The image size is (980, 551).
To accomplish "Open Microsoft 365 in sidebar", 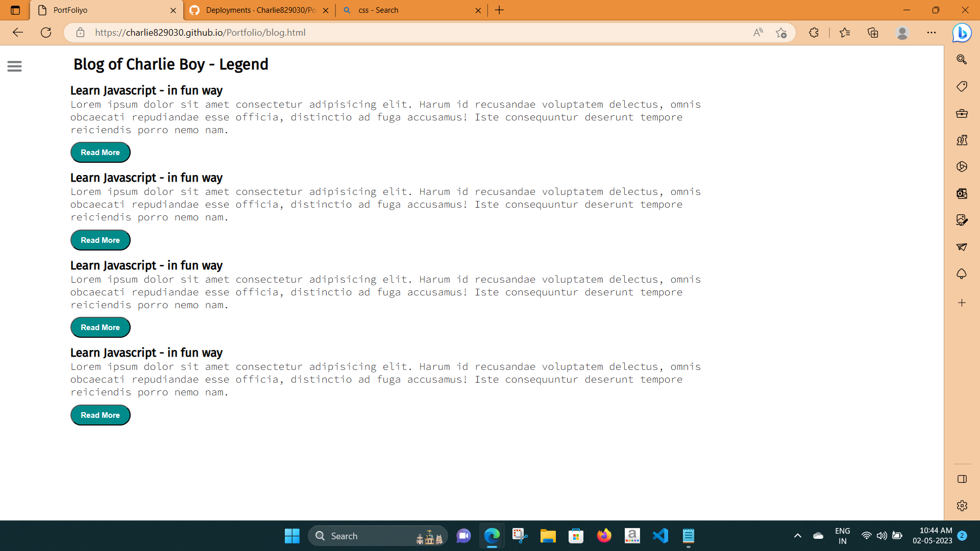I will (962, 167).
